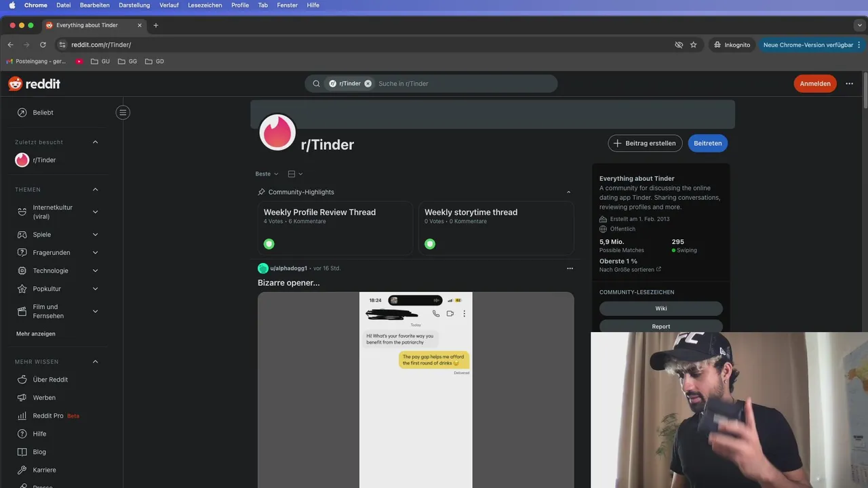Click 'Nach Größe sortieren' link
This screenshot has height=488, width=868.
[x=630, y=269]
